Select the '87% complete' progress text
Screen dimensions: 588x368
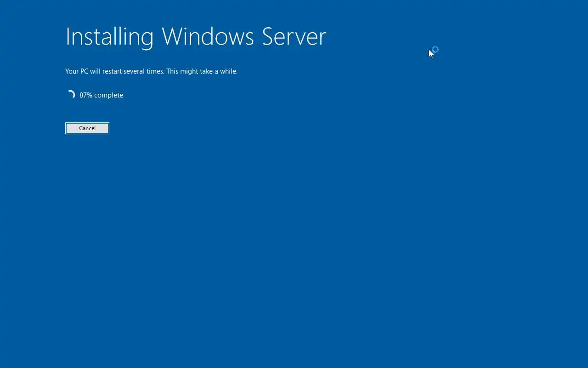coord(101,95)
